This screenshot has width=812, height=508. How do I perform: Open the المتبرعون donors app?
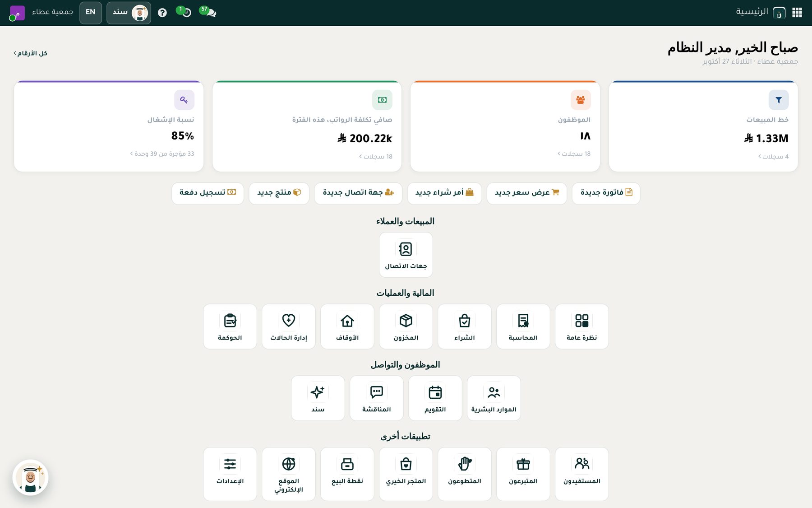point(523,474)
